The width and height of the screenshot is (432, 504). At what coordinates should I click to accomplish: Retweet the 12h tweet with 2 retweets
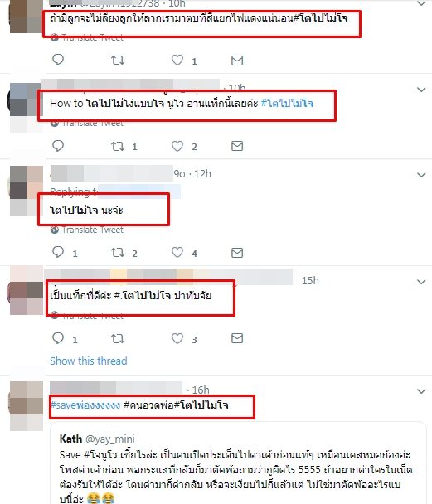pos(118,253)
